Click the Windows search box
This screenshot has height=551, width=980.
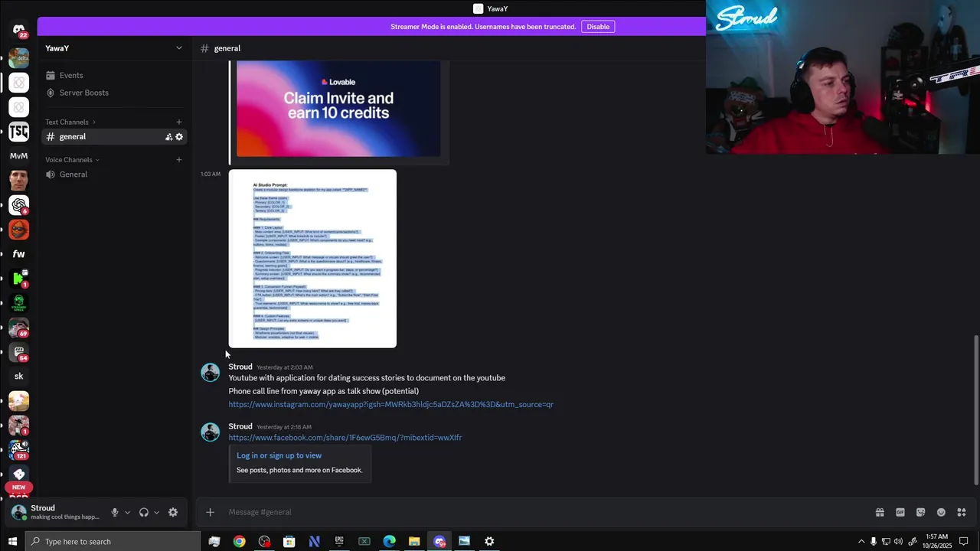click(112, 542)
